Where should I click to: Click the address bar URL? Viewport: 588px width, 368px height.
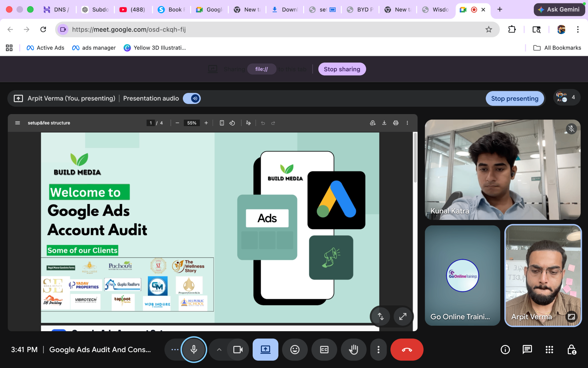click(x=129, y=29)
